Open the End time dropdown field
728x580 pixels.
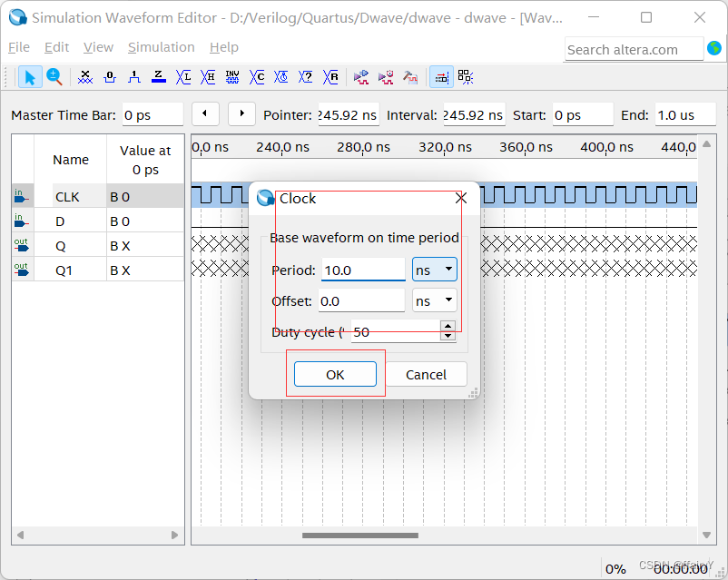coord(685,114)
